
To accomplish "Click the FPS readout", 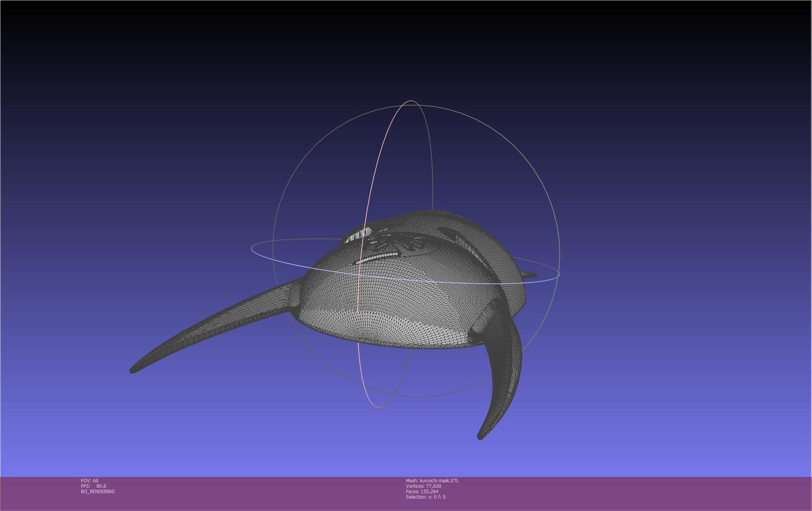I will click(93, 486).
